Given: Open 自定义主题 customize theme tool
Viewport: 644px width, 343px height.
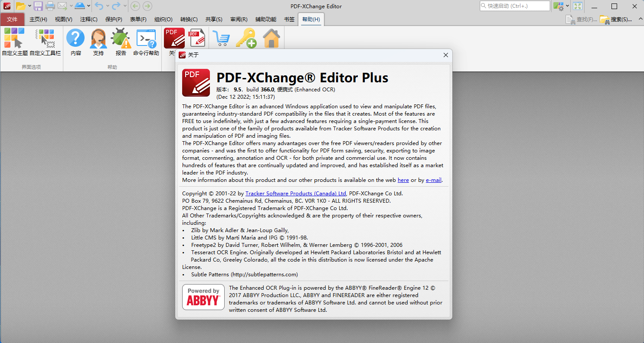Looking at the screenshot, I should click(x=15, y=42).
